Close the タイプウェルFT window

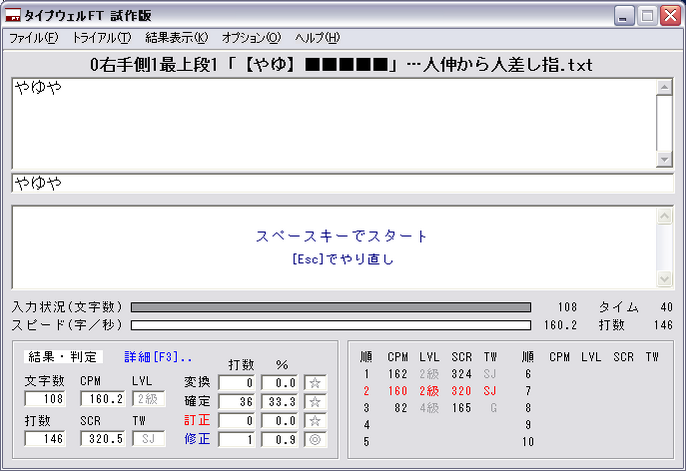[x=671, y=16]
